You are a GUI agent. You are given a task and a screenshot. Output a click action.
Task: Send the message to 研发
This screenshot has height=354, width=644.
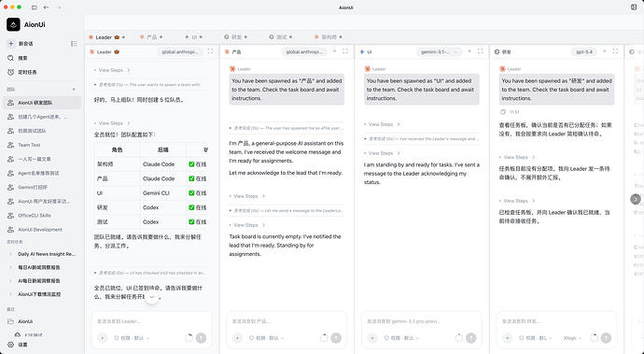[x=606, y=338]
